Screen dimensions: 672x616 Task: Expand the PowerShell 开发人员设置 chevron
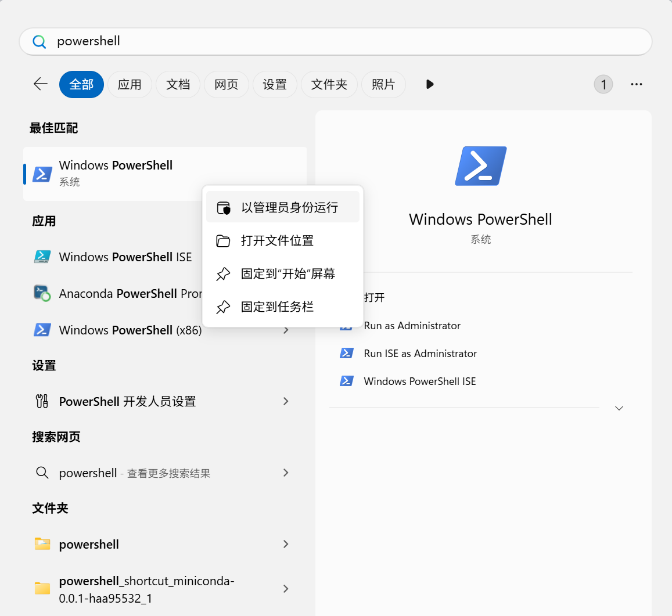tap(286, 401)
